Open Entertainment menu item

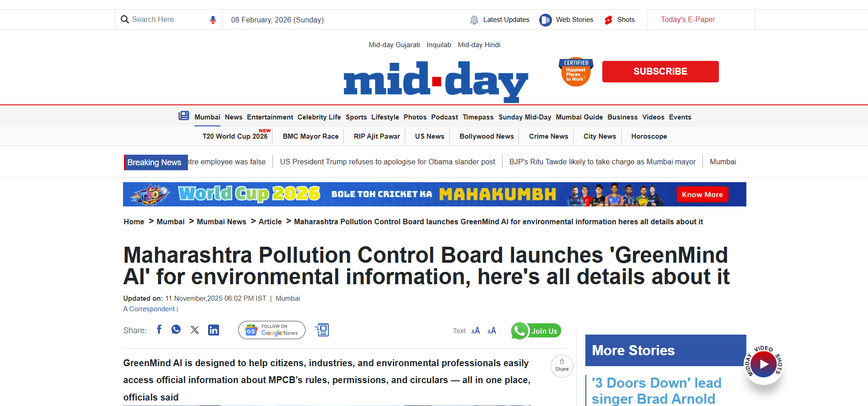tap(270, 117)
